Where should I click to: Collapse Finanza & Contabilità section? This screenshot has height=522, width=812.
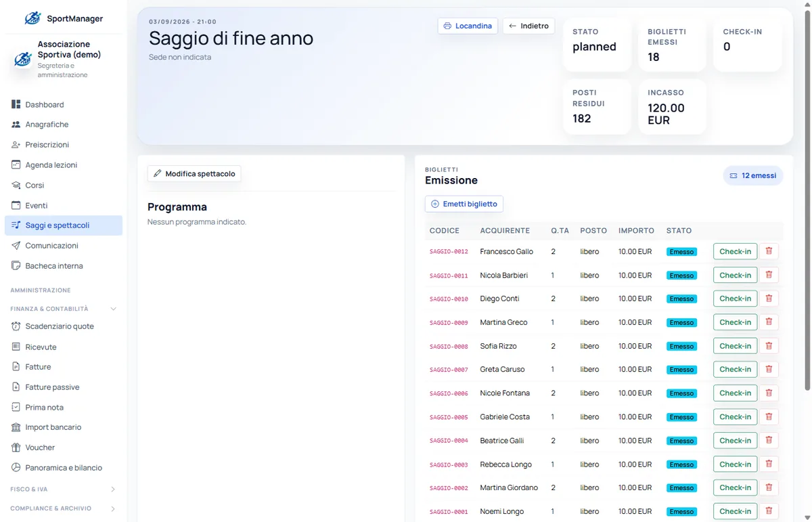point(64,309)
